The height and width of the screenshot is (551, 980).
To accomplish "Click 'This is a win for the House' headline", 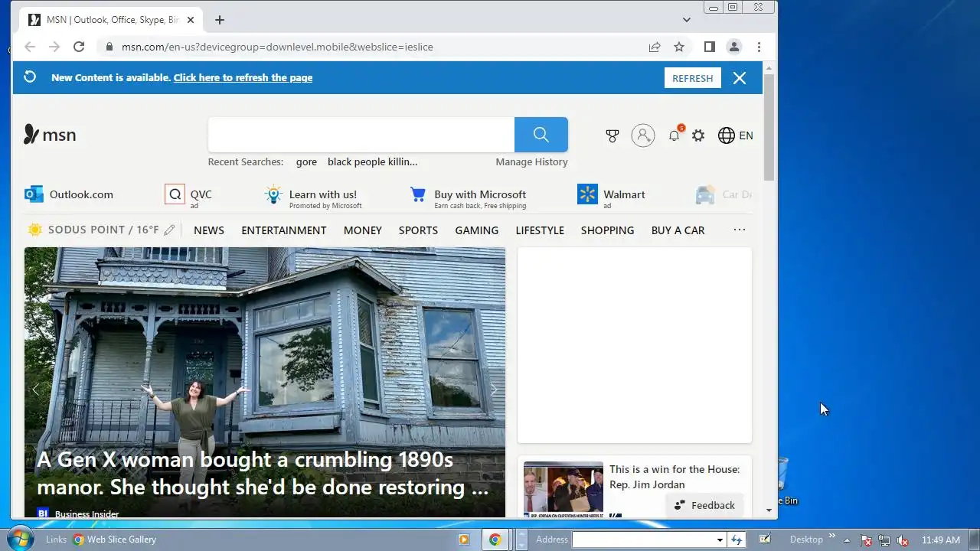I will pyautogui.click(x=675, y=477).
